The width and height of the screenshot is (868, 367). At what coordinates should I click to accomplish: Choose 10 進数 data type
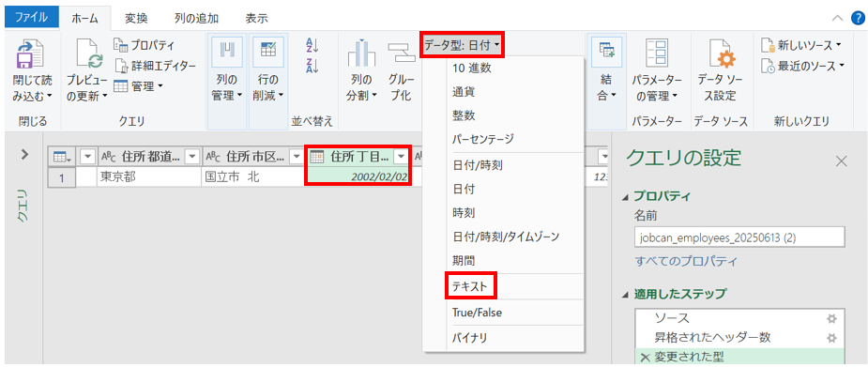tap(471, 69)
